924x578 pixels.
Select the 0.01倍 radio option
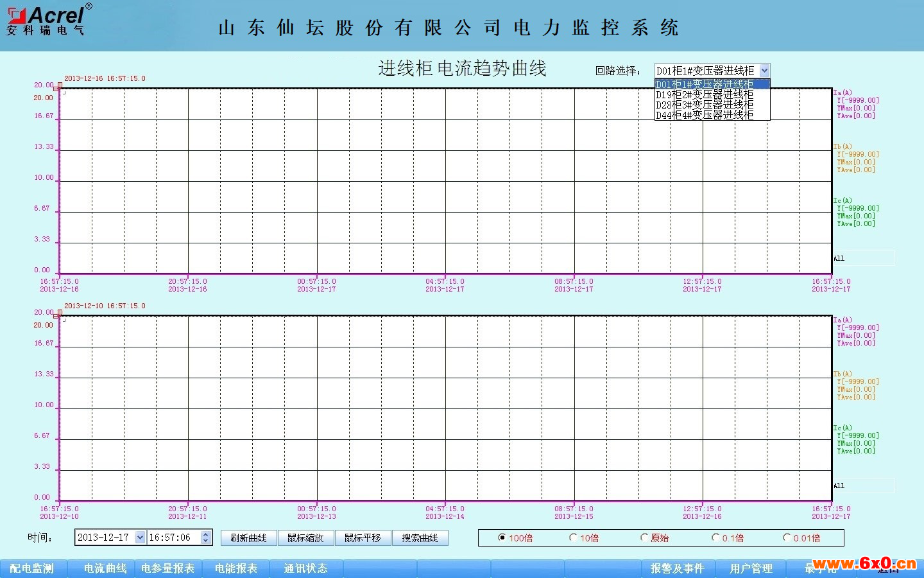pos(787,538)
